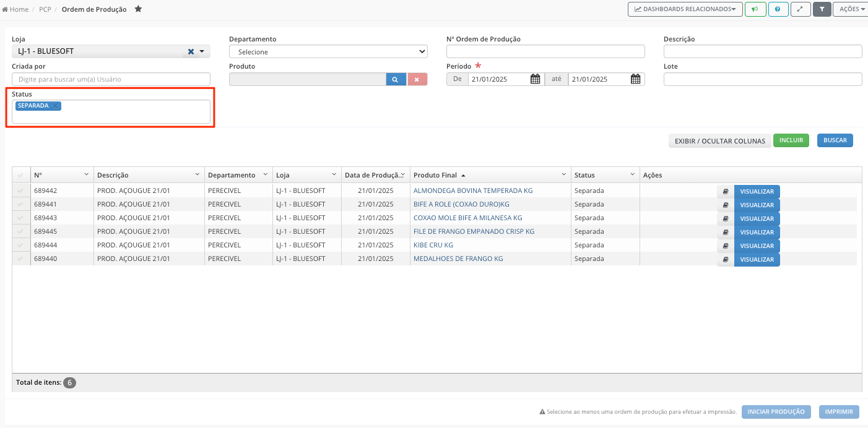The height and width of the screenshot is (428, 868).
Task: Visualizar order 689443
Action: coord(757,219)
